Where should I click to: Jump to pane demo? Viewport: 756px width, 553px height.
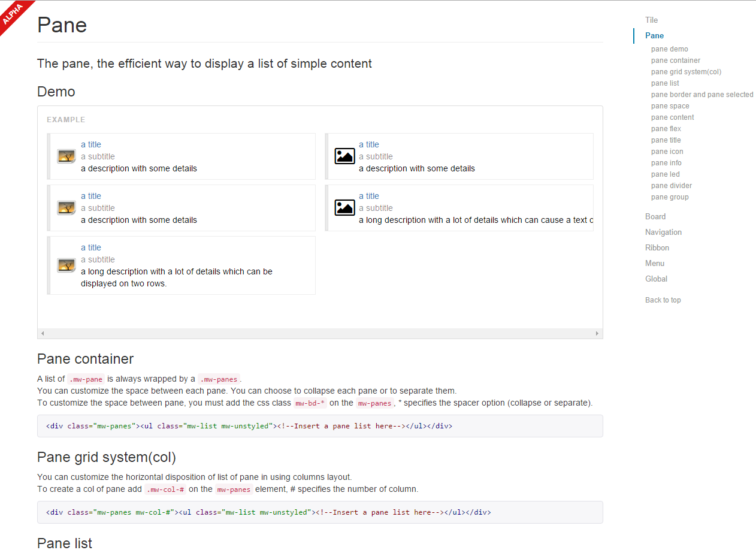click(670, 49)
